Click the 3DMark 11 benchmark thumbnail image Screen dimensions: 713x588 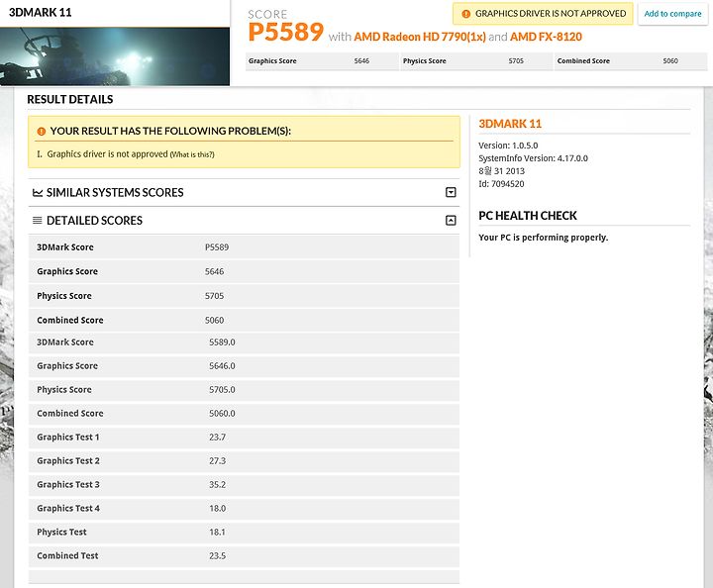(x=115, y=56)
